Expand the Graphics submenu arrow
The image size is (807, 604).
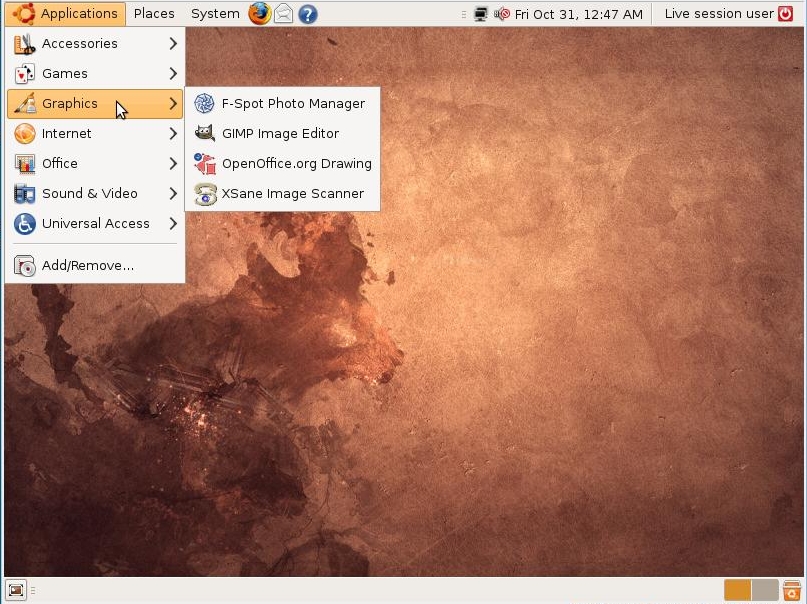(173, 103)
